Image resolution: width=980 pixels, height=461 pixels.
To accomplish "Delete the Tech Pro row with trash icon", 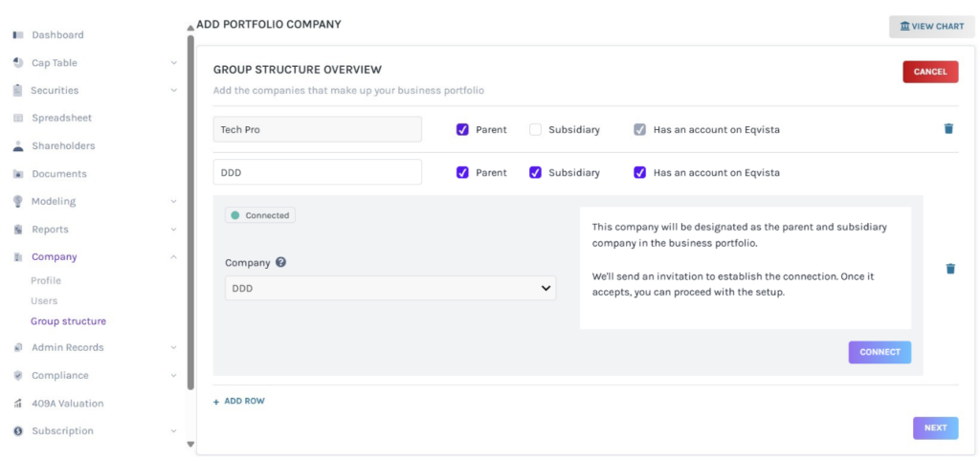I will tap(948, 128).
